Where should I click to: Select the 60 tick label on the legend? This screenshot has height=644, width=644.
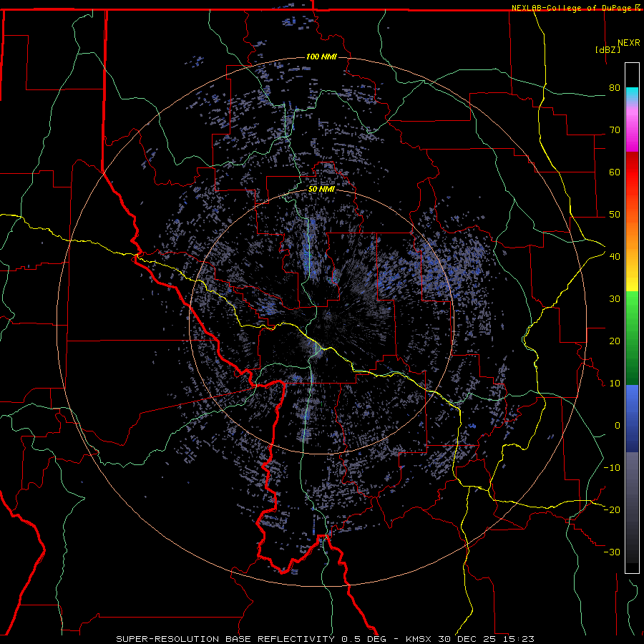pos(615,172)
